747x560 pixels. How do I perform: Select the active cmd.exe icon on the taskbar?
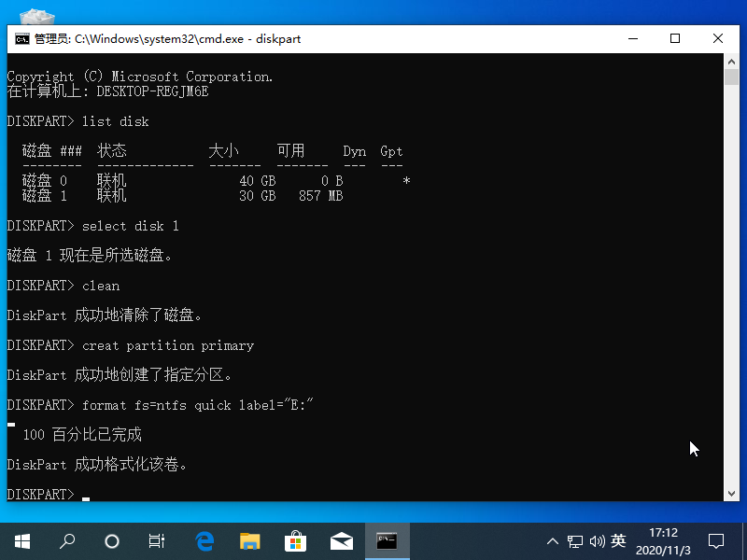click(x=387, y=541)
